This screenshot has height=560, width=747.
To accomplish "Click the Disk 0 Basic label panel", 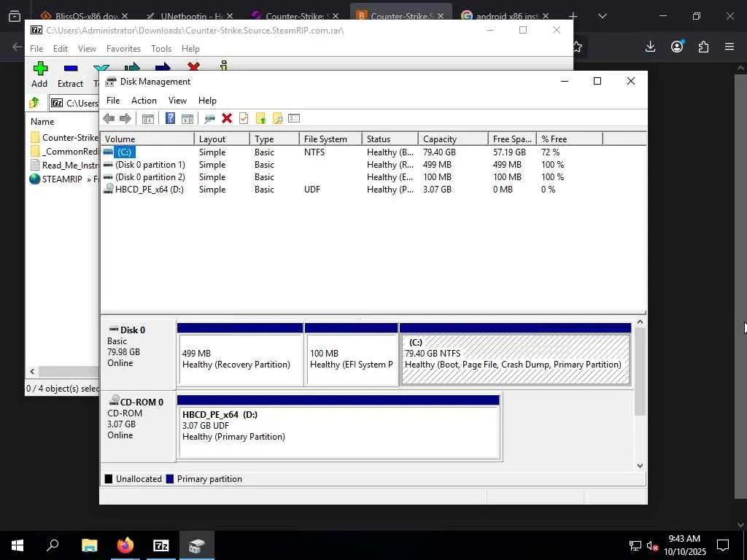I will (x=138, y=354).
